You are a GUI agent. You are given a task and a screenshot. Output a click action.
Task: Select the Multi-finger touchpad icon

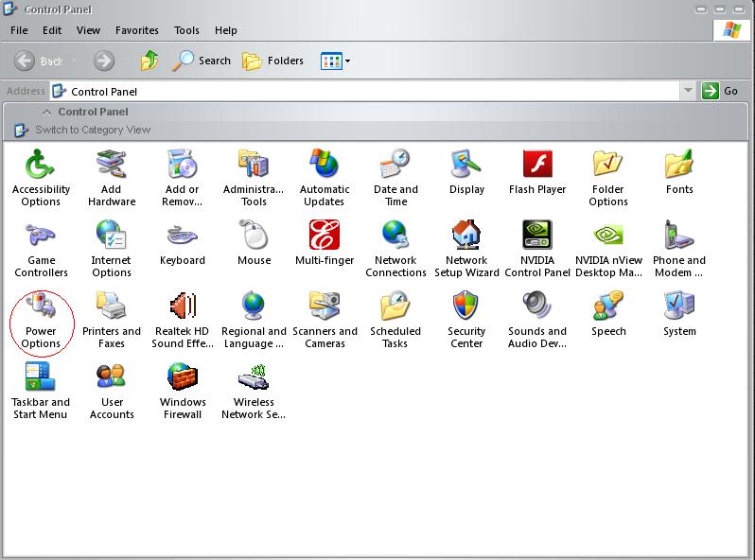[325, 243]
